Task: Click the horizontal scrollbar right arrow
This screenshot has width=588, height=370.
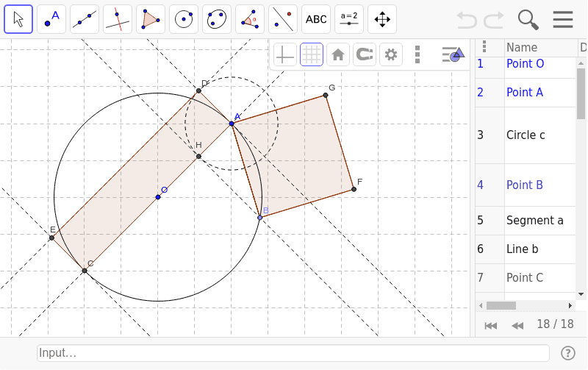Action: 570,306
